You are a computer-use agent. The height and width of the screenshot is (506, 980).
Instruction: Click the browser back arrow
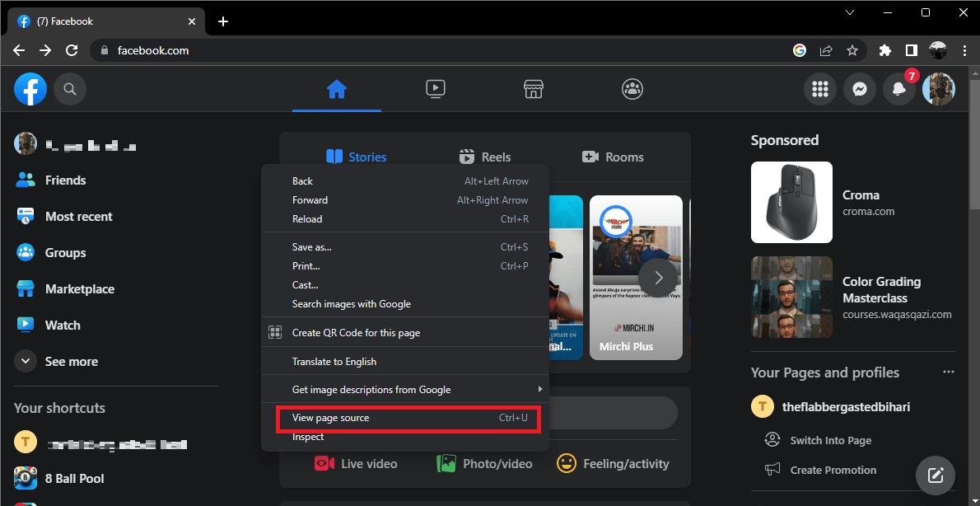coord(20,50)
